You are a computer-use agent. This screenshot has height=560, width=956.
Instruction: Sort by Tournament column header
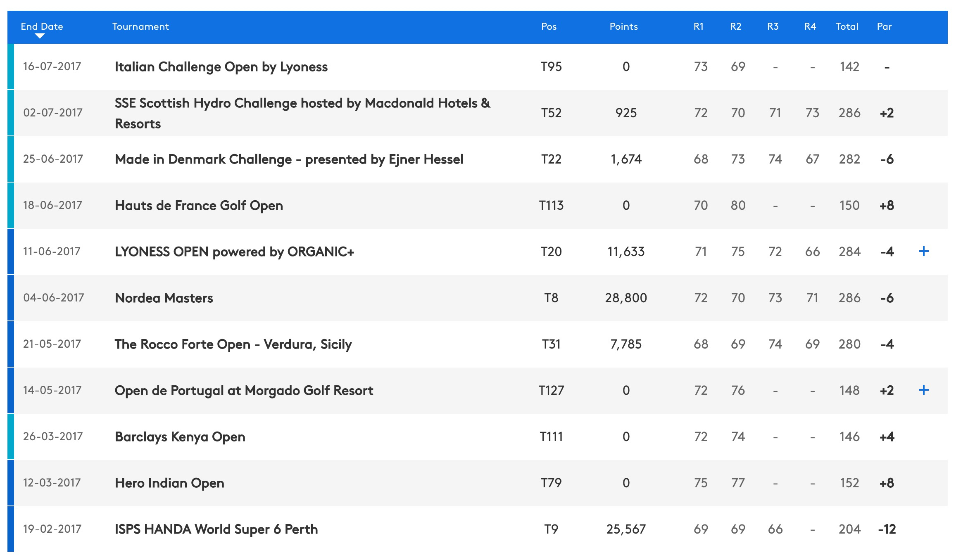(x=140, y=26)
